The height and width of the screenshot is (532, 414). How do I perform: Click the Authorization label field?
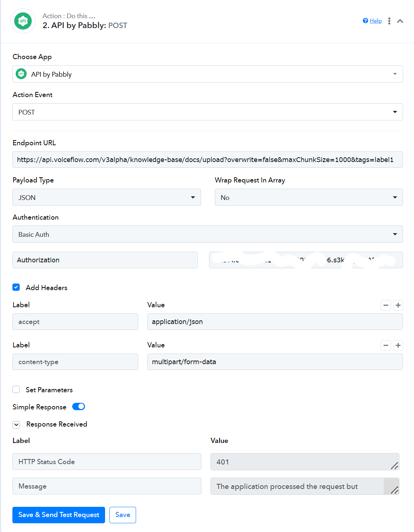tap(105, 260)
